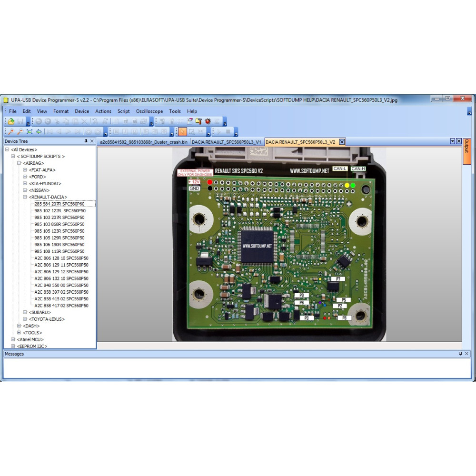Click the Italic I formatting icon
Image resolution: width=476 pixels, height=476 pixels.
(125, 131)
